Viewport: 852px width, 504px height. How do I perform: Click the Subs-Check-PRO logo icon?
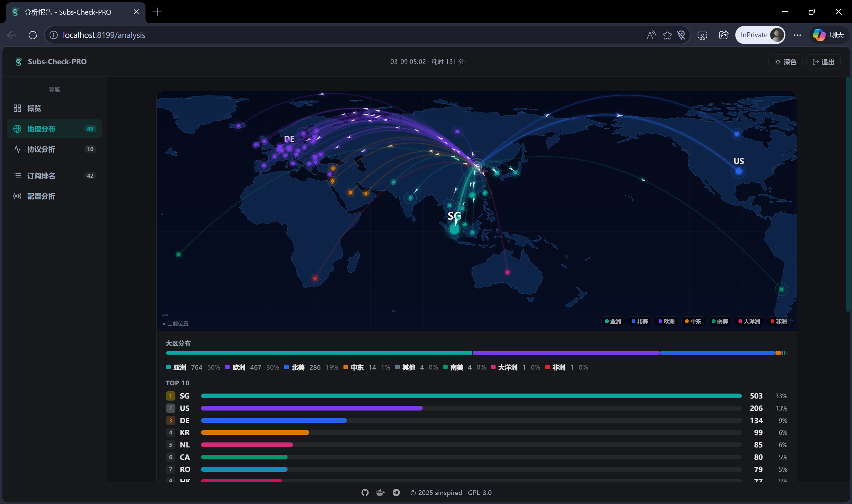(x=19, y=62)
